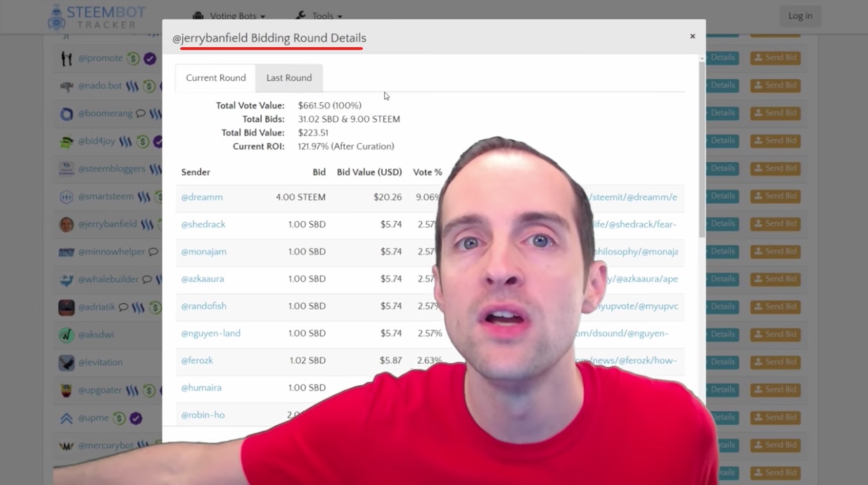
Task: Click the @upme double-chevron avatar icon
Action: [66, 418]
